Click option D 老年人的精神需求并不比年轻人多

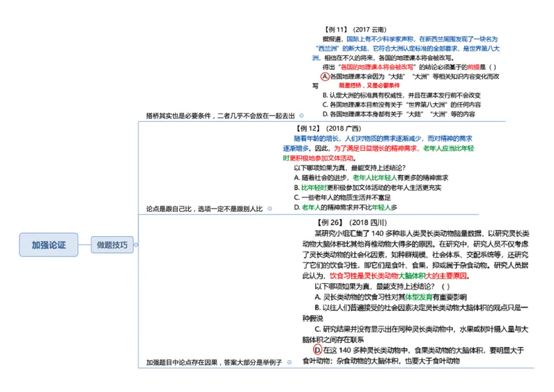[346, 208]
